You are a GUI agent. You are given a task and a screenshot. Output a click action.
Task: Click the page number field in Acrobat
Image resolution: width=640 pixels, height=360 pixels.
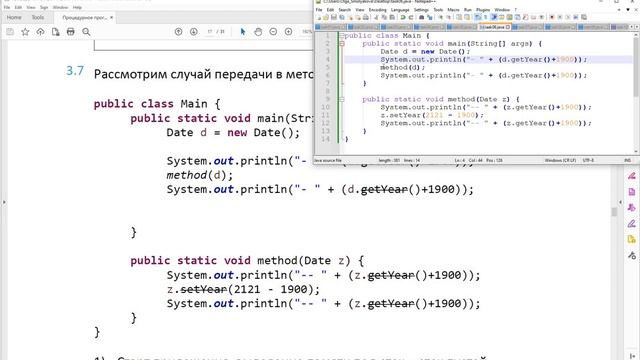pyautogui.click(x=210, y=32)
